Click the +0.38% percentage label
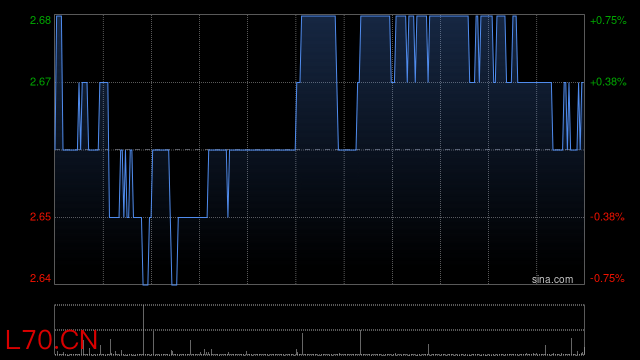640x360 pixels. tap(608, 82)
